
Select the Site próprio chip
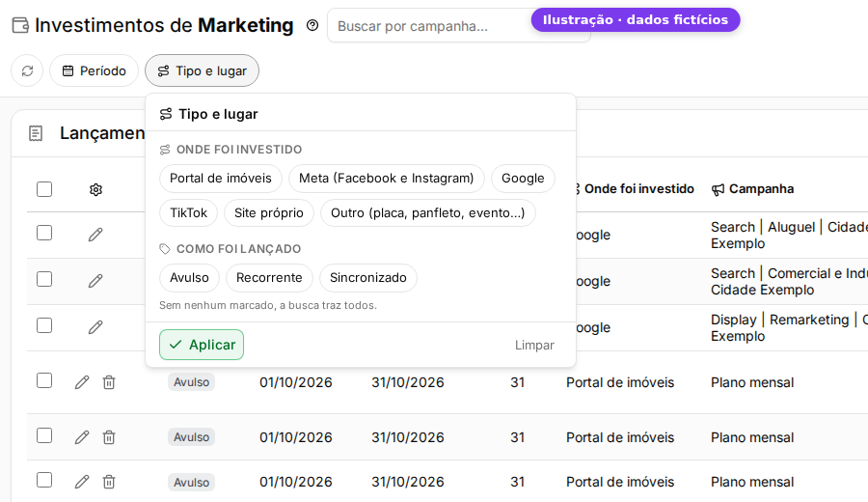(268, 213)
